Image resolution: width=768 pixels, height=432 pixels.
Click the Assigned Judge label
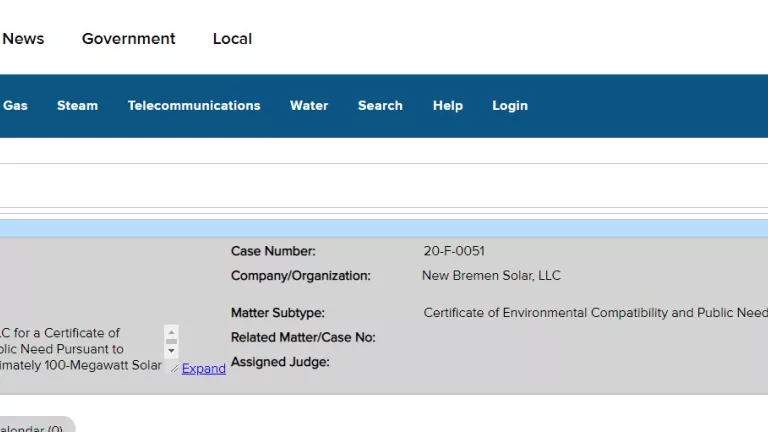[x=280, y=362]
